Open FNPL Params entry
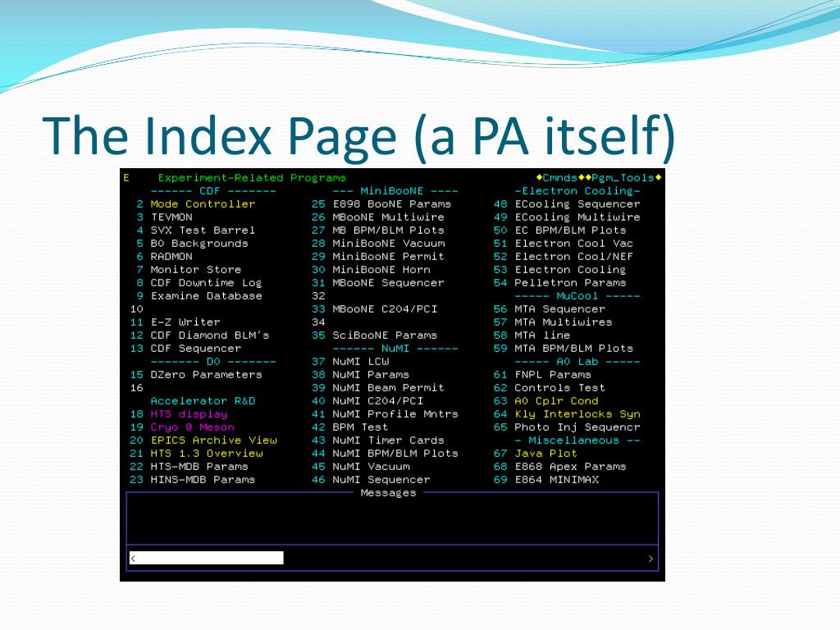 [x=553, y=374]
